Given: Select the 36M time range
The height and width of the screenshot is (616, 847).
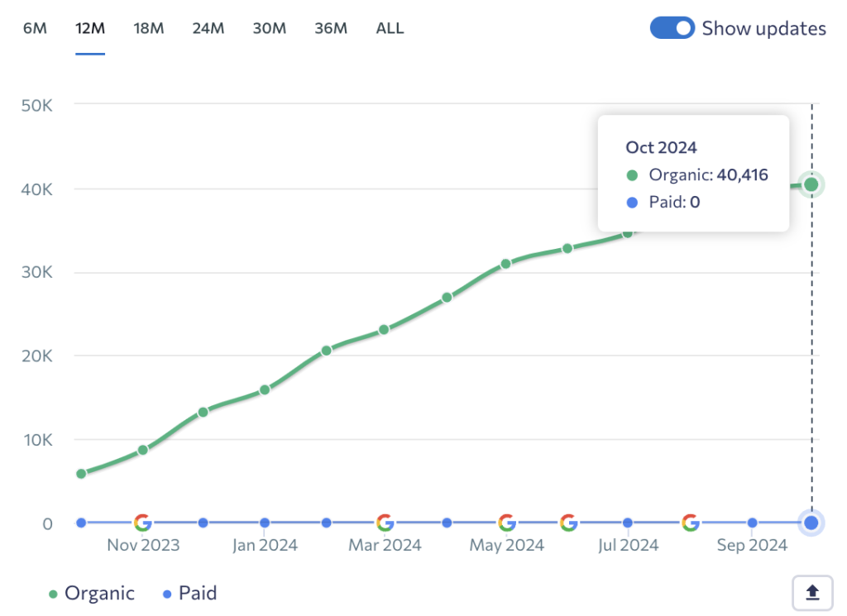Looking at the screenshot, I should tap(331, 28).
